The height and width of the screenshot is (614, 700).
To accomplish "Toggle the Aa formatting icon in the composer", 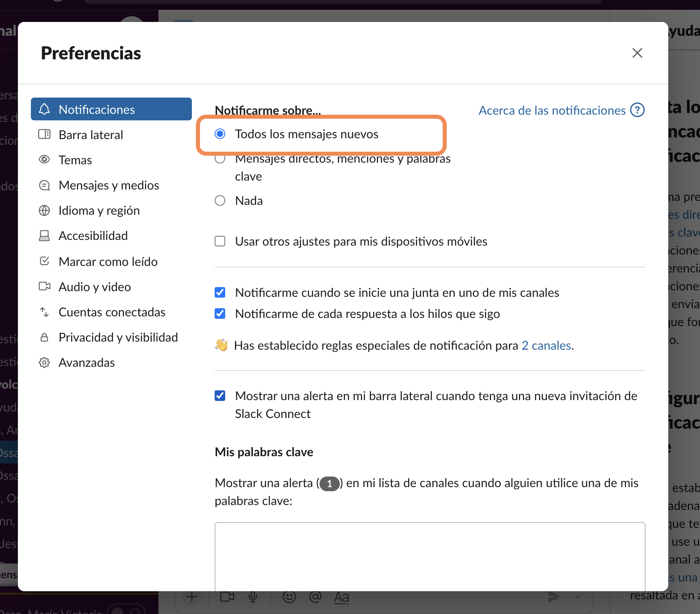I will click(x=341, y=597).
